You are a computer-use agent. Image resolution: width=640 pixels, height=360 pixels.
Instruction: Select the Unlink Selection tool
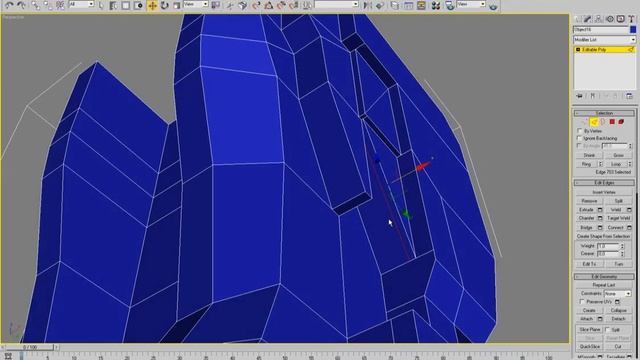(x=48, y=5)
